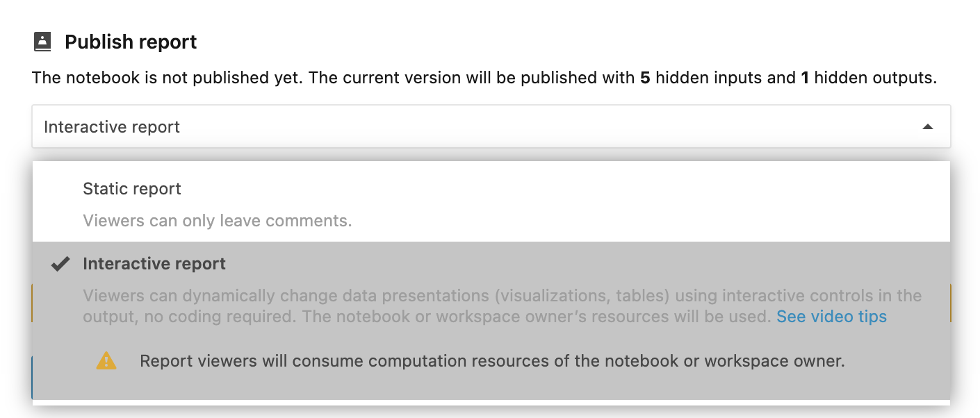Click the checkmark beside Interactive report
980x418 pixels.
click(x=61, y=264)
